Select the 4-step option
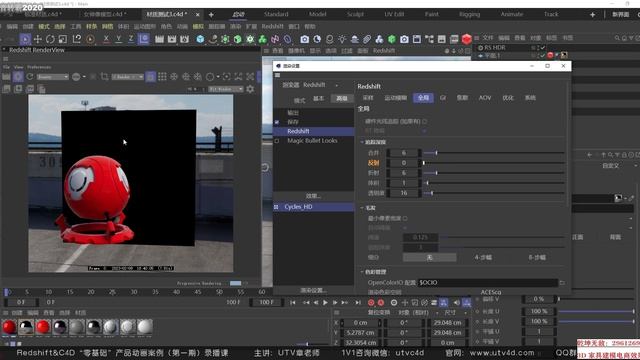Image resolution: width=640 pixels, height=360 pixels. point(483,258)
